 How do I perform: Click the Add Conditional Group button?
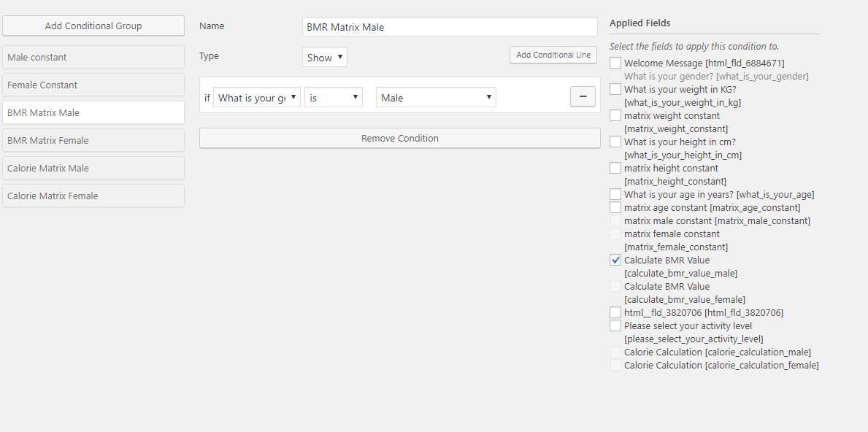pyautogui.click(x=93, y=26)
